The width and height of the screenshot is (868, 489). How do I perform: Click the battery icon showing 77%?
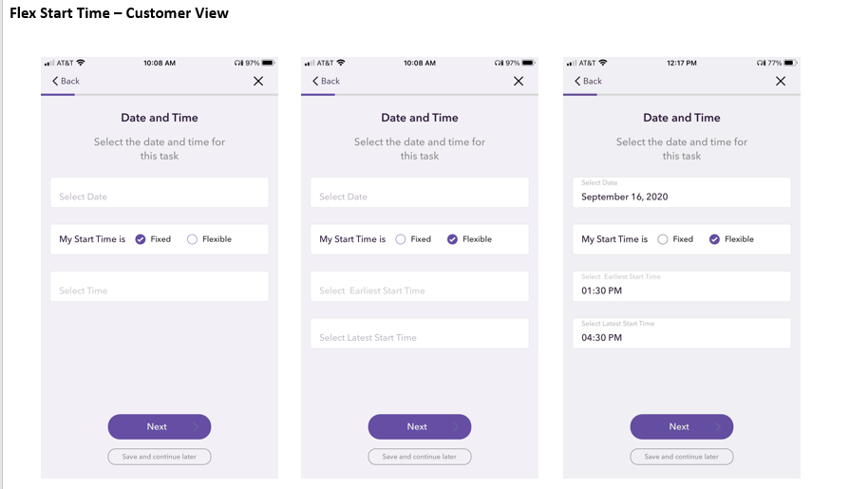[790, 63]
